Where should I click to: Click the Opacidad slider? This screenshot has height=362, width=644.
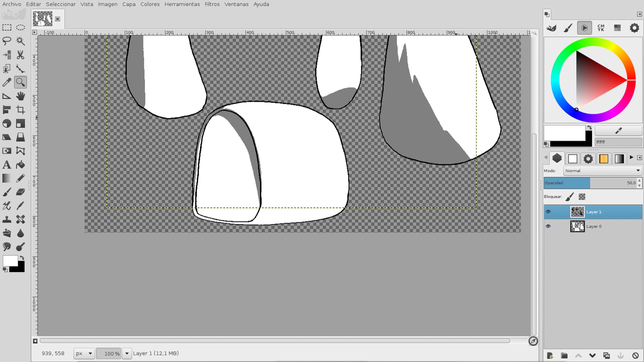pyautogui.click(x=590, y=183)
